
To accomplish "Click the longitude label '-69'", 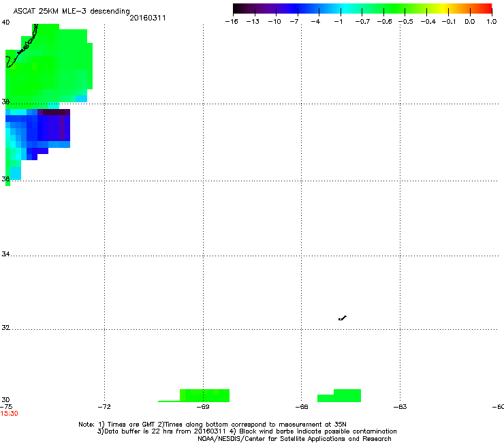I will [x=203, y=407].
